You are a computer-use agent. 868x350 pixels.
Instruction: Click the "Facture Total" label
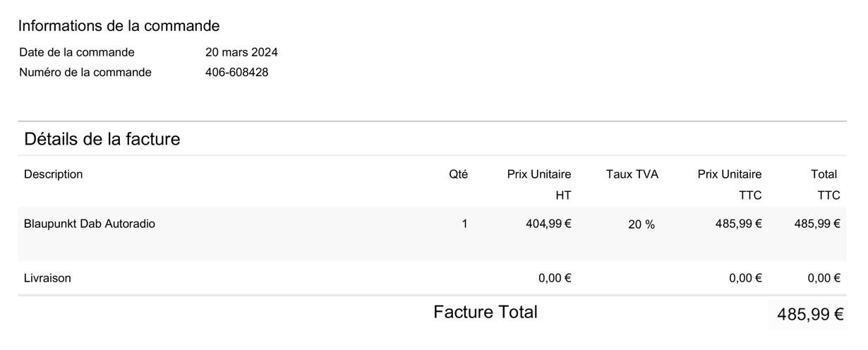pyautogui.click(x=486, y=312)
